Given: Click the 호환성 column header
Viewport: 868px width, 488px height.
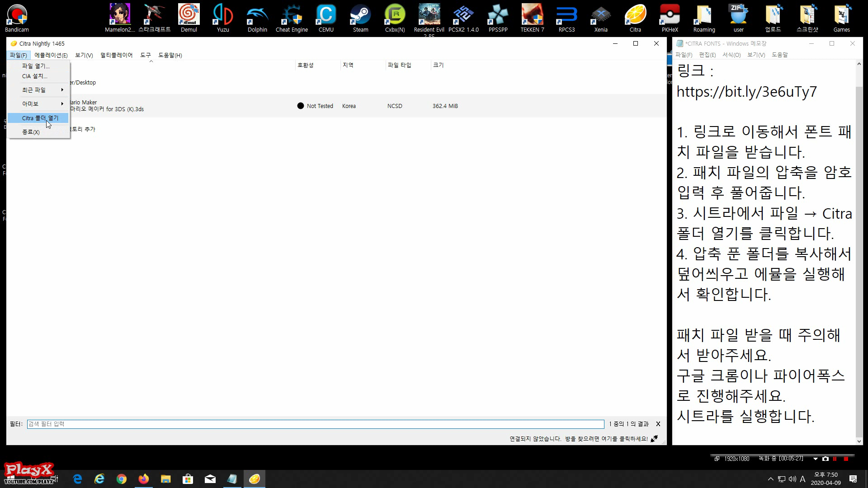Looking at the screenshot, I should [306, 65].
